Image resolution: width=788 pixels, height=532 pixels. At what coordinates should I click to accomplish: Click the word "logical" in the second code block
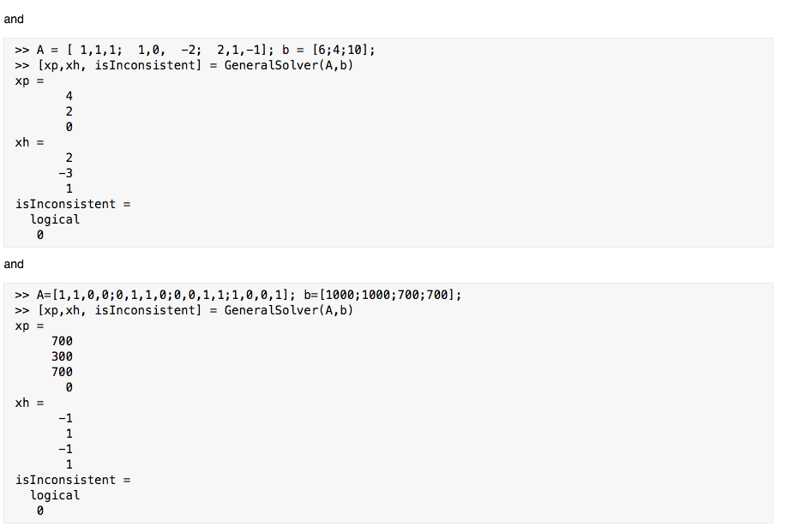pyautogui.click(x=55, y=495)
